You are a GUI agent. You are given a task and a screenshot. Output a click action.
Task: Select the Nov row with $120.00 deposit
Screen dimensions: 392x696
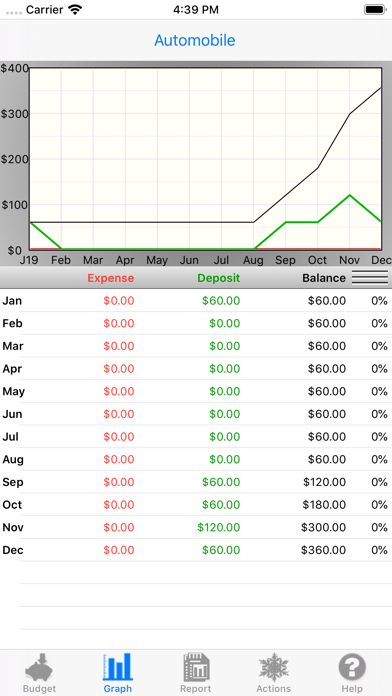tap(196, 527)
